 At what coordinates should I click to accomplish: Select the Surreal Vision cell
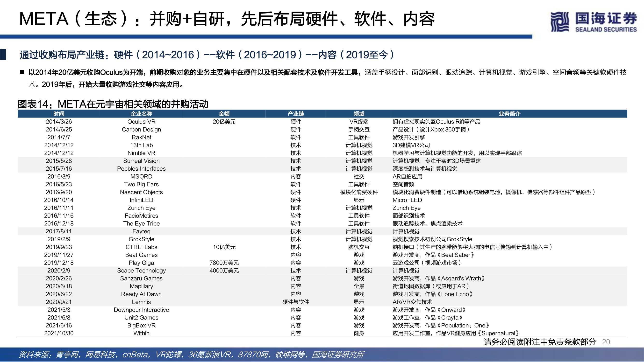(x=141, y=161)
